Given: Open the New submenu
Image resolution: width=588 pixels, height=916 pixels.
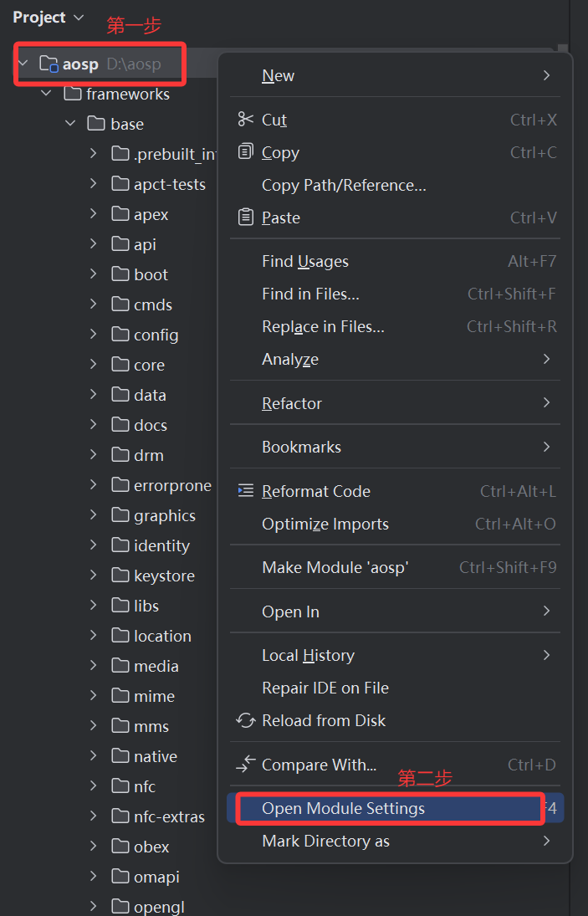Looking at the screenshot, I should coord(396,75).
